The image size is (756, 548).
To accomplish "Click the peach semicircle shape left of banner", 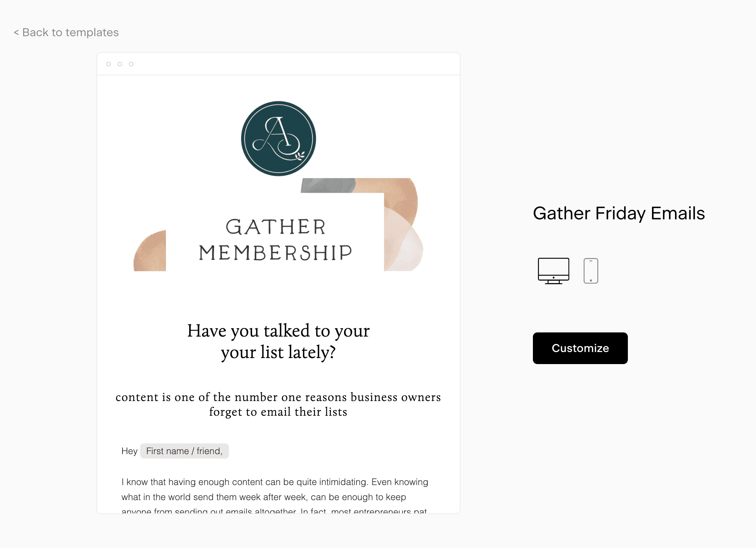I will [x=150, y=251].
